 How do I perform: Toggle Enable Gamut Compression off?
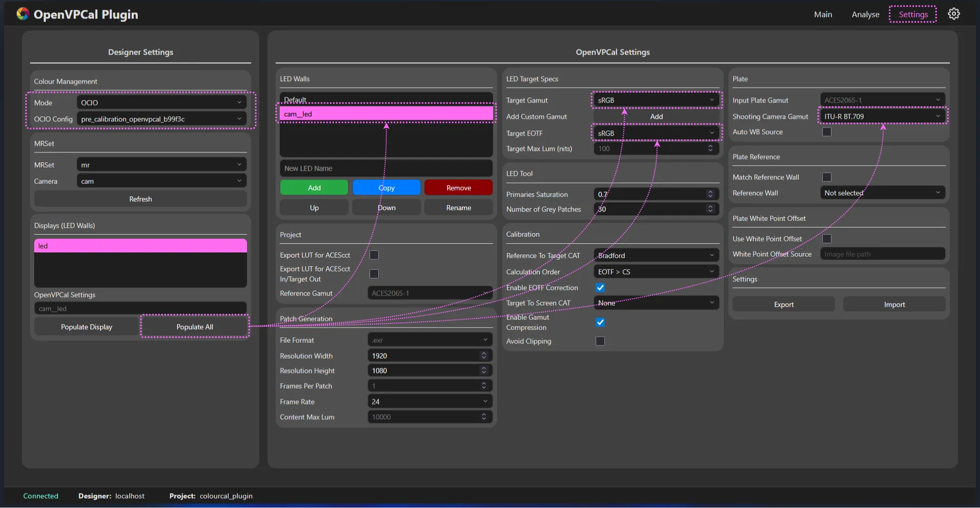click(600, 322)
